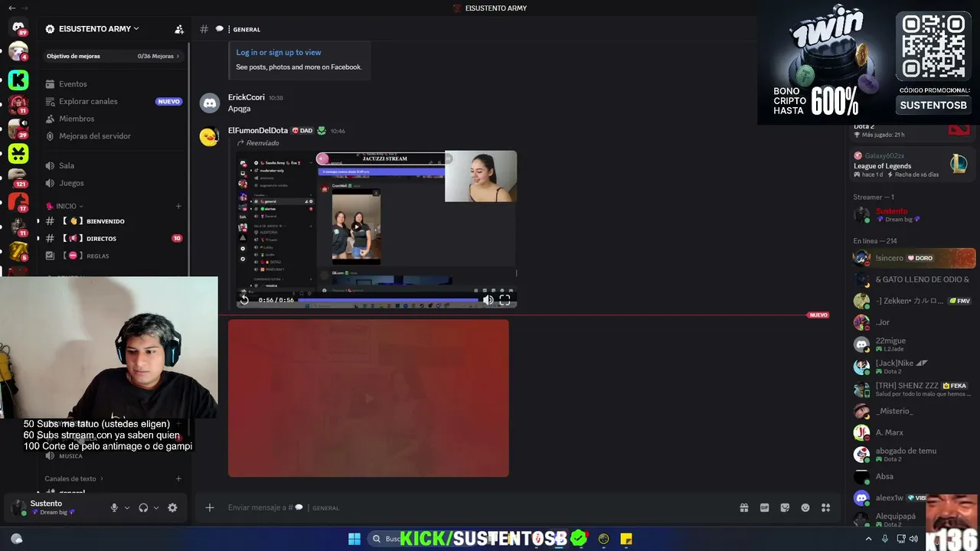The image size is (980, 551).
Task: Open Discord direct messages home icon
Action: (18, 28)
